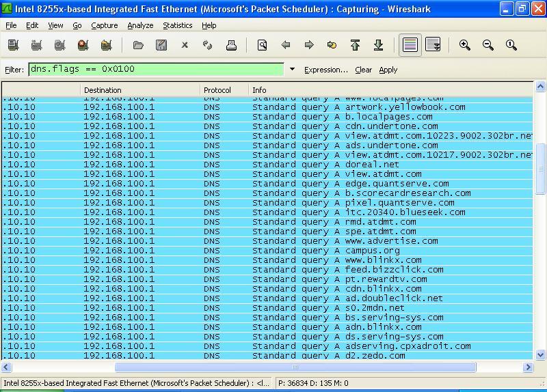
Task: Go back in packet history arrow
Action: click(286, 45)
